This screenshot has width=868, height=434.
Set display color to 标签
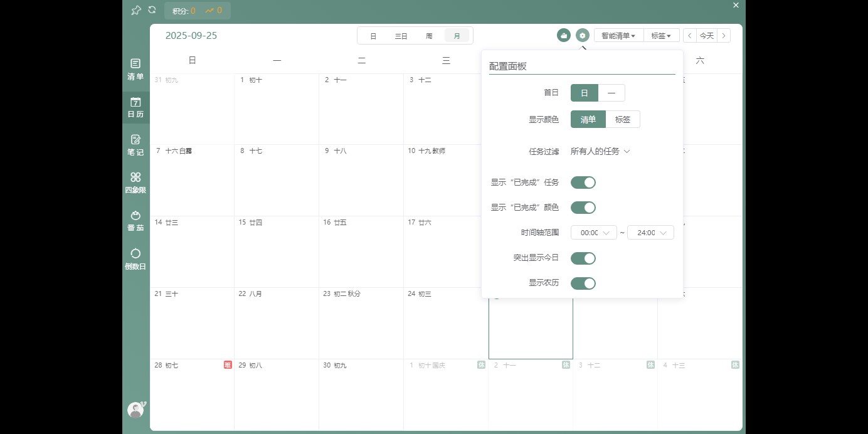(x=623, y=119)
